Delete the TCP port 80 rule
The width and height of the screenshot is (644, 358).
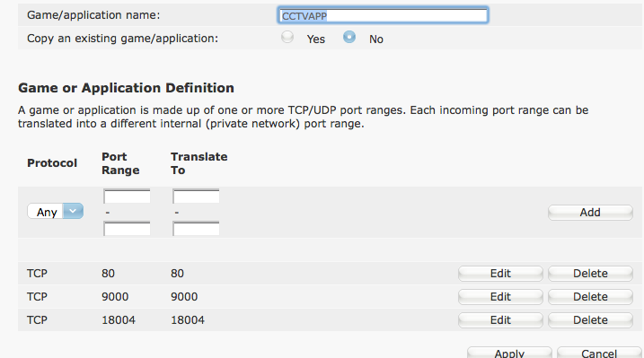590,274
